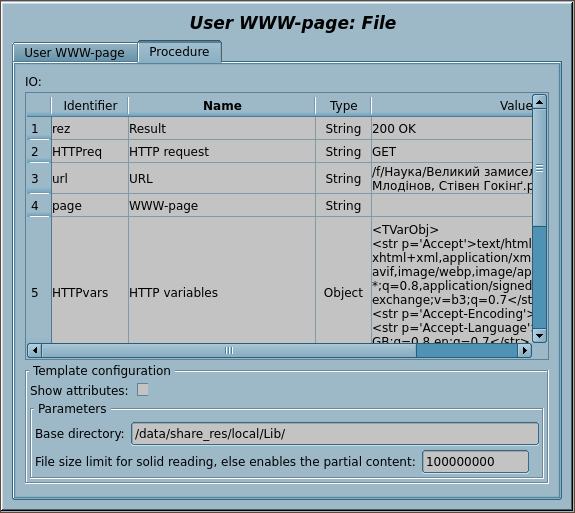Sort by the Identifier column header

click(90, 106)
